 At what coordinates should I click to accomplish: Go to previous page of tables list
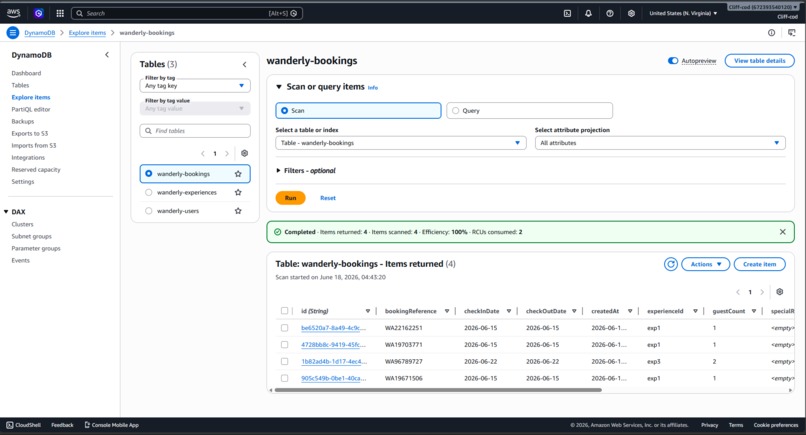click(x=203, y=153)
